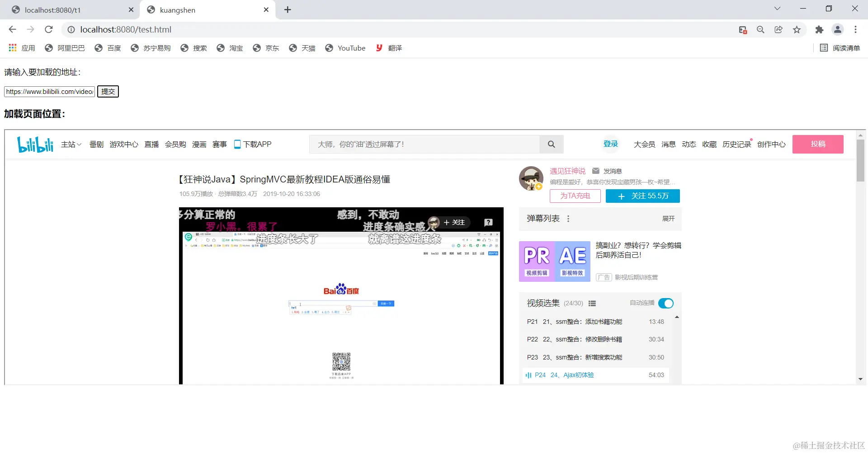Click the 发消息 envelope icon
Viewport: 868px width, 453px height.
[596, 171]
